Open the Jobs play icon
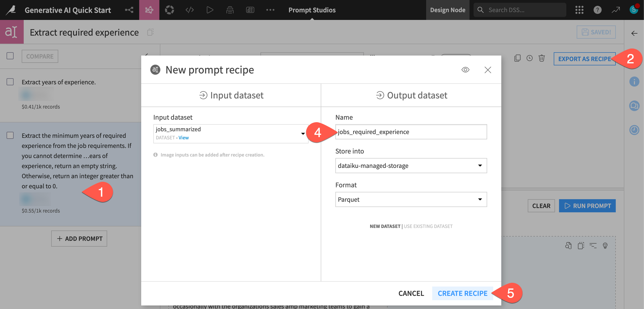Image resolution: width=644 pixels, height=309 pixels. click(210, 10)
